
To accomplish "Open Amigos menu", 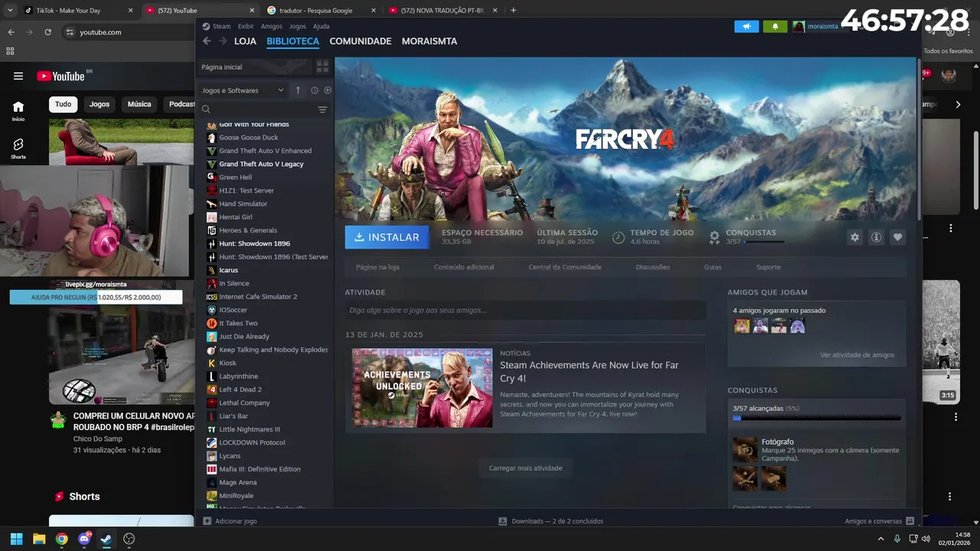I will tap(272, 26).
